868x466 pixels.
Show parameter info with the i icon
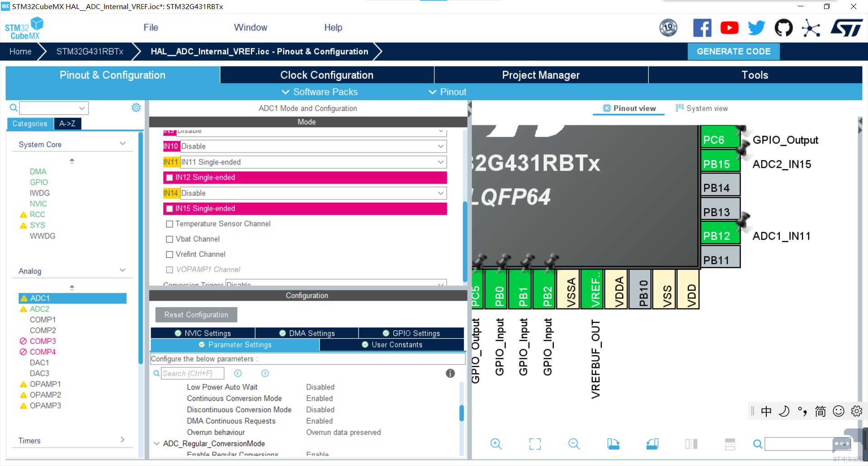tap(450, 373)
